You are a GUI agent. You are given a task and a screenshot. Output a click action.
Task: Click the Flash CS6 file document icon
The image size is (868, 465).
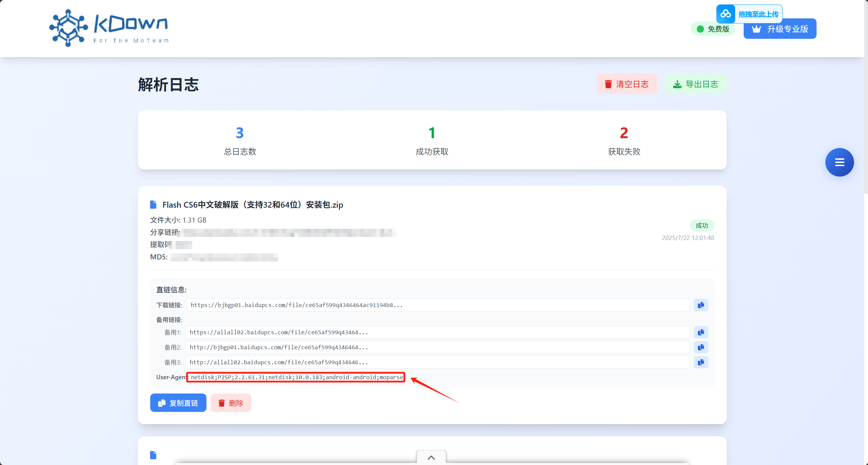153,205
